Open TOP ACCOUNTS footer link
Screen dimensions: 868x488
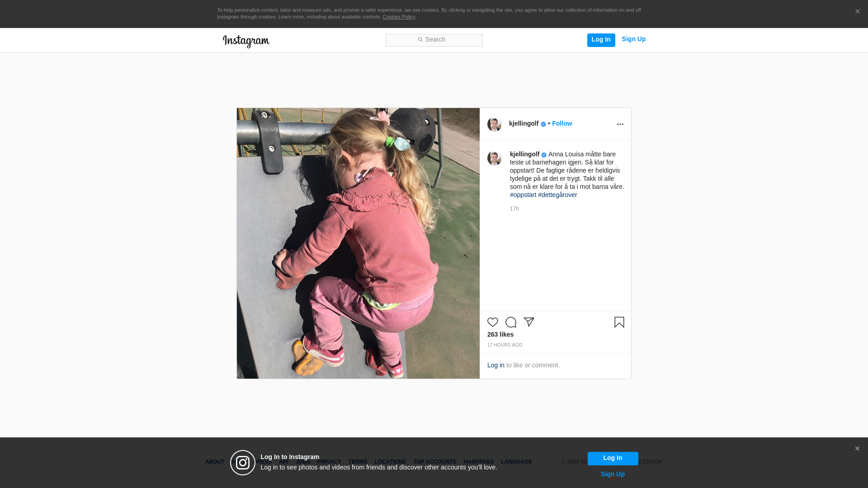click(x=435, y=462)
